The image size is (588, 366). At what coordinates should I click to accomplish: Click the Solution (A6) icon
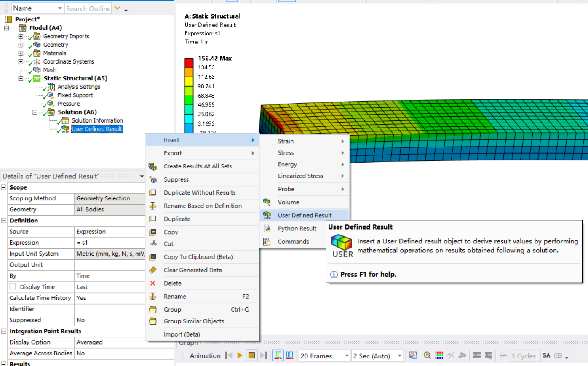click(x=51, y=112)
